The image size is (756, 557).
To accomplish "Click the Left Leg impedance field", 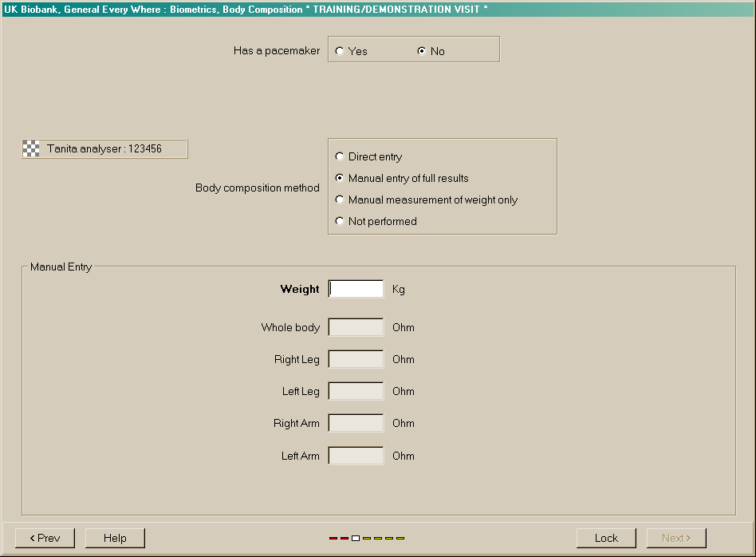I will point(356,391).
